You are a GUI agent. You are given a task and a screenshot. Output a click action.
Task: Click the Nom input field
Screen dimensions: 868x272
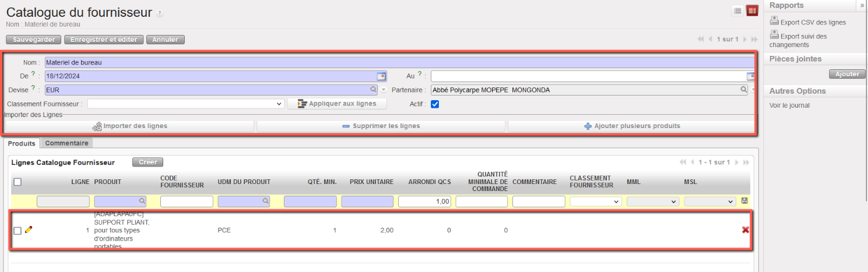click(396, 62)
